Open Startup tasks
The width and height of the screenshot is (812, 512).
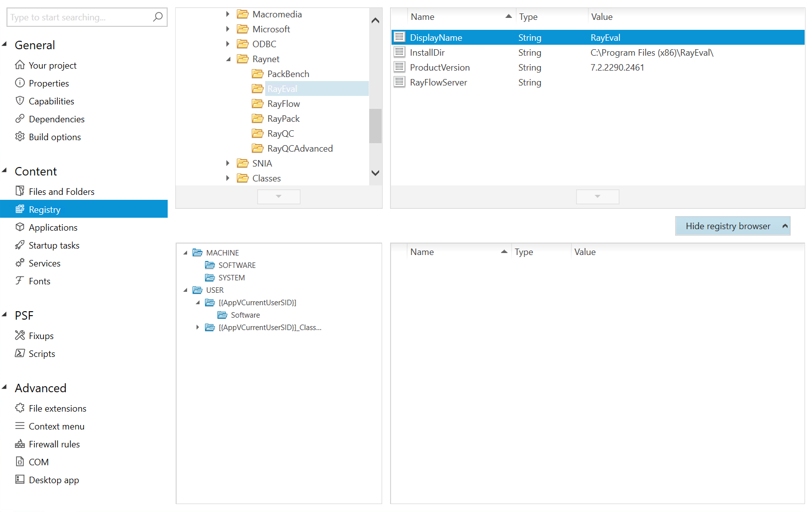tap(53, 245)
